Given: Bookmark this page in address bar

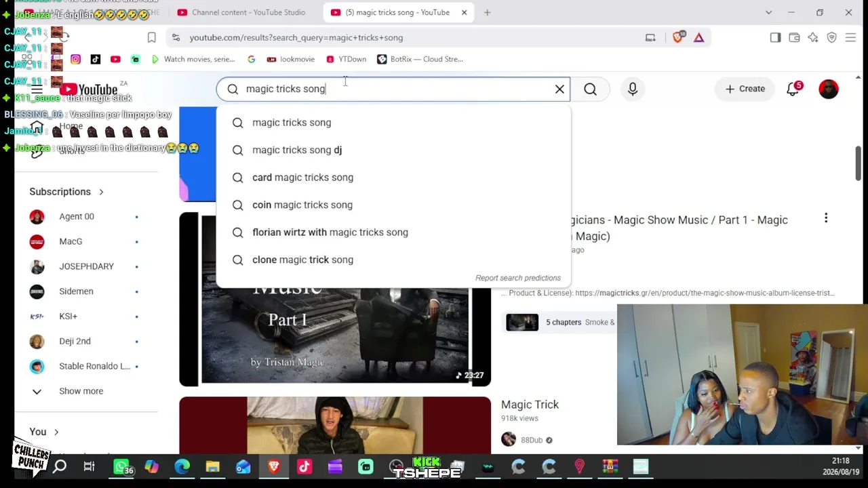Looking at the screenshot, I should click(151, 37).
